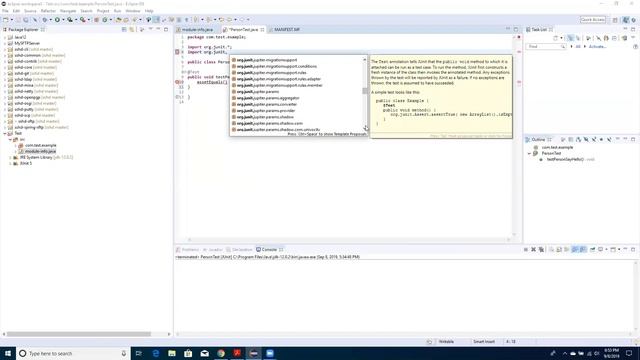
Task: Switch to the module-info.java editor tab
Action: coord(198,30)
